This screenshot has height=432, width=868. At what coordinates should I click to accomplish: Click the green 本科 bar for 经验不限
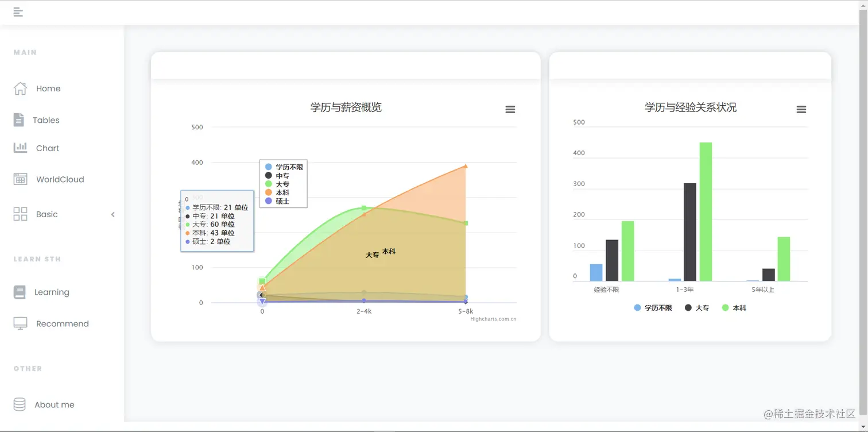tap(627, 251)
